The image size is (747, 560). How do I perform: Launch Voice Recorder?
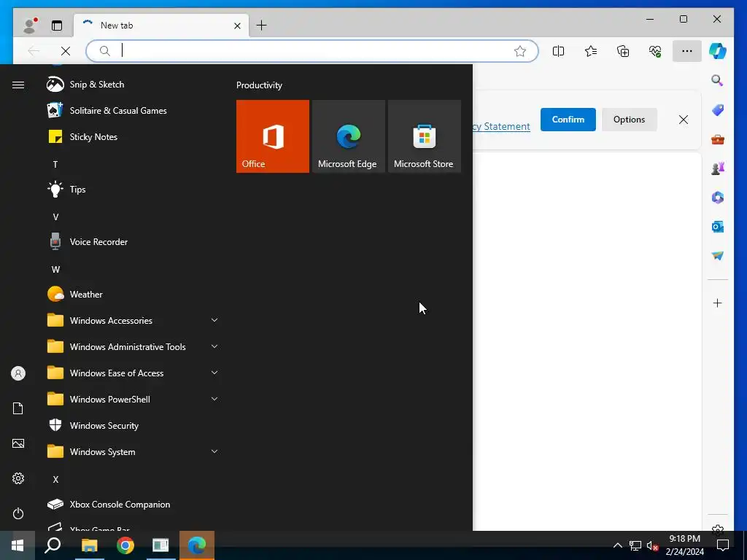pyautogui.click(x=131, y=242)
